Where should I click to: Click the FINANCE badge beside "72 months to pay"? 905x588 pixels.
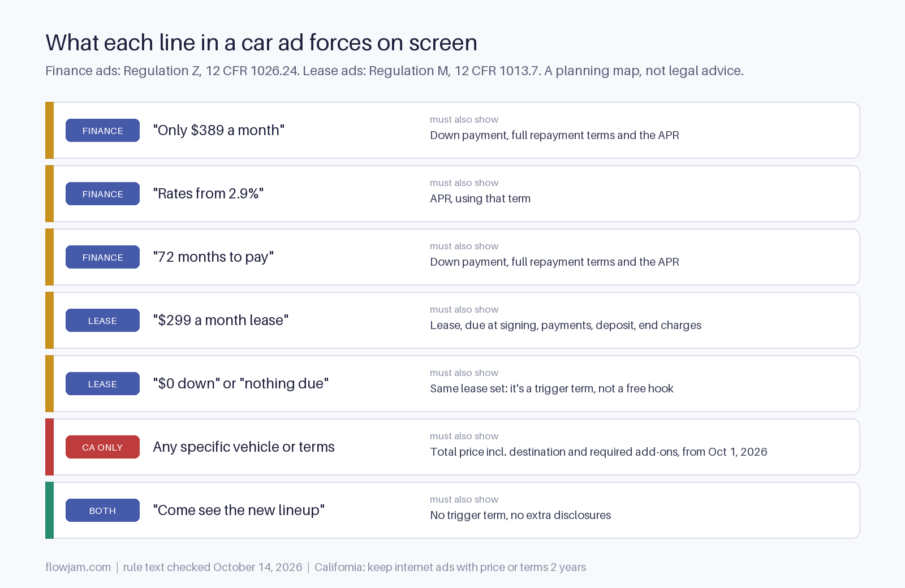pyautogui.click(x=102, y=257)
